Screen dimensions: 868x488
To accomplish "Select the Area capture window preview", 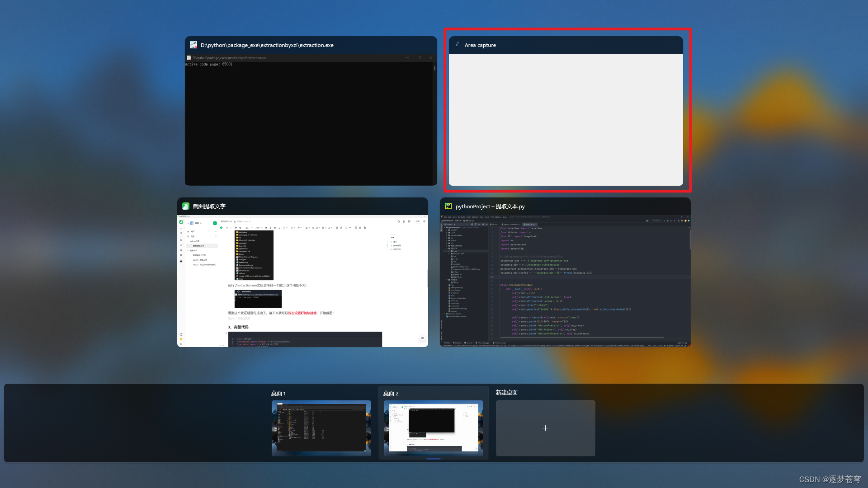I will (x=566, y=120).
